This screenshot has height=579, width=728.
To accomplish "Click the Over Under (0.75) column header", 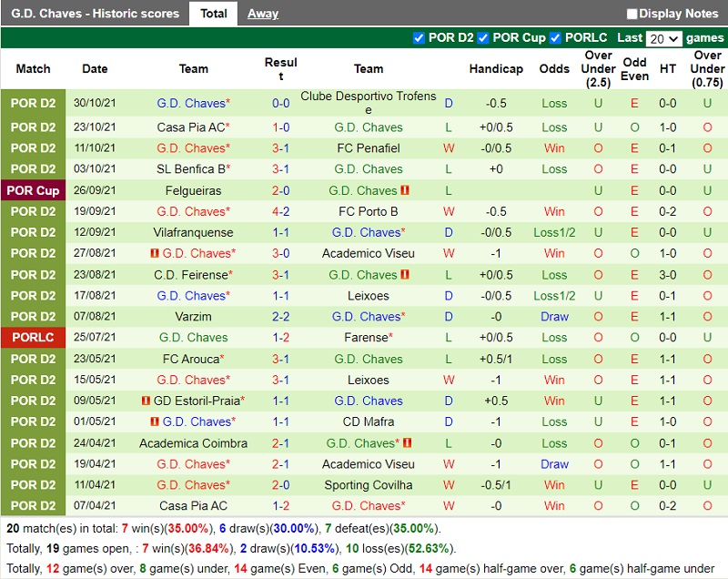I will pos(707,68).
